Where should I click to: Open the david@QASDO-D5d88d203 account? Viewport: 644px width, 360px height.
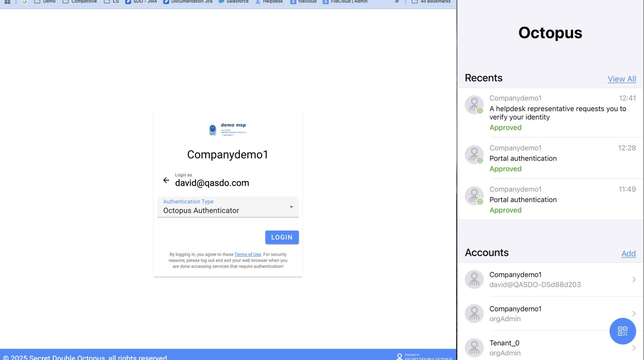pyautogui.click(x=550, y=279)
